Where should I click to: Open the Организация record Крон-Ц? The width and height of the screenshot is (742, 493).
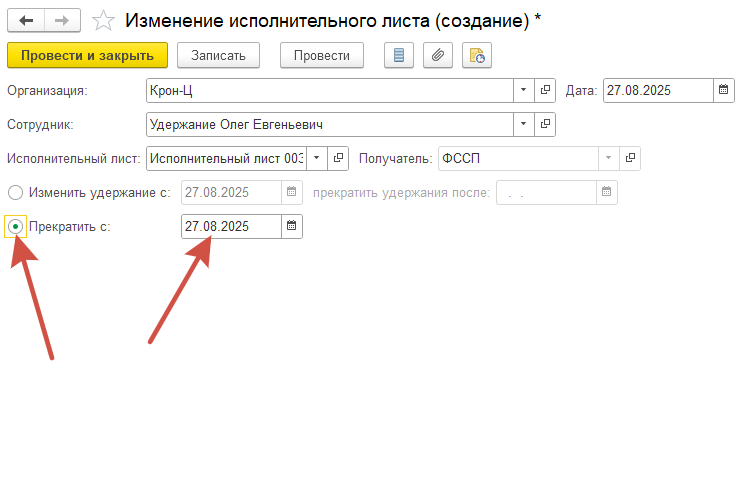click(x=545, y=90)
